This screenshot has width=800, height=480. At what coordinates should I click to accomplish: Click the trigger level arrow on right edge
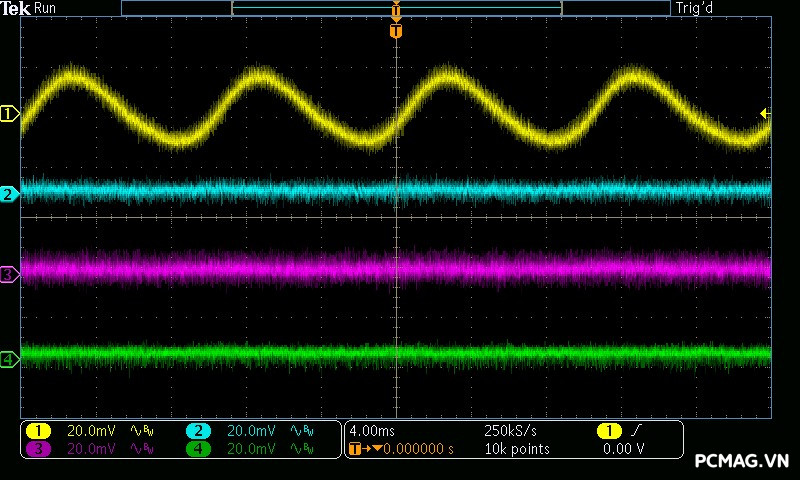click(x=765, y=113)
